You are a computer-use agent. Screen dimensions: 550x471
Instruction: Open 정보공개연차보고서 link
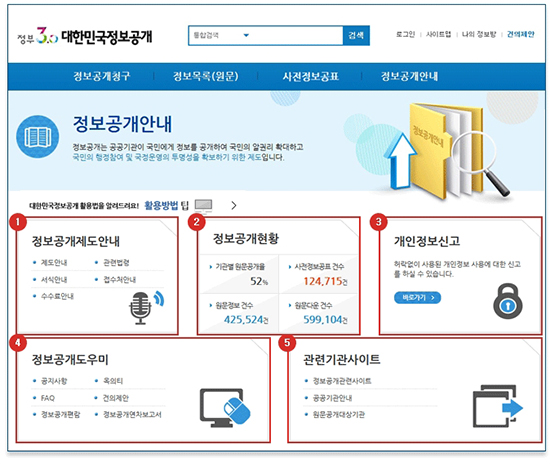pyautogui.click(x=132, y=415)
